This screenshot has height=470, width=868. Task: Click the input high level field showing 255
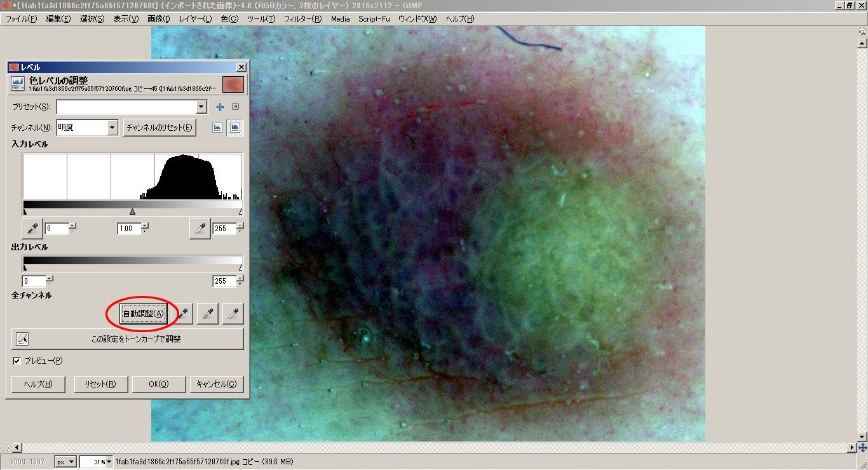(224, 229)
